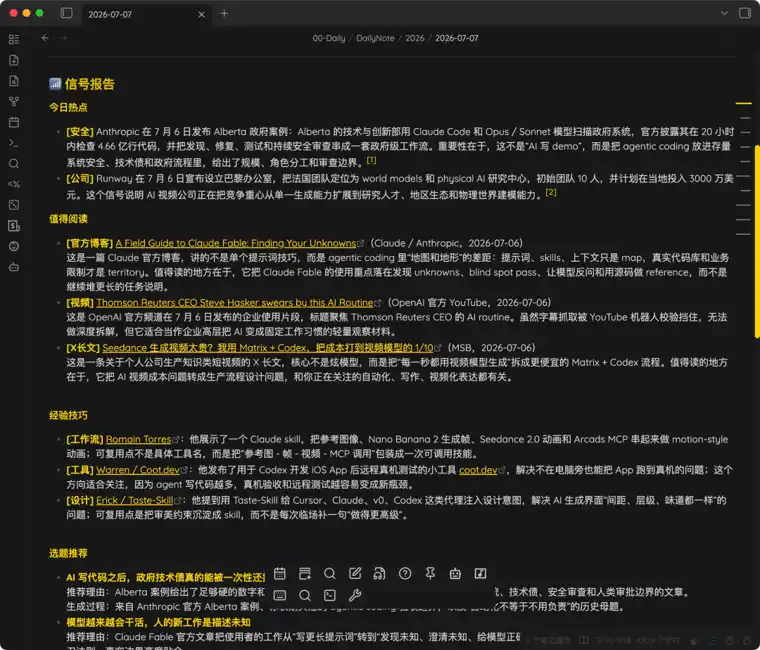Viewport: 760px width, 650px height.
Task: Click the add-card list icon in floating toolbar
Action: pos(305,573)
